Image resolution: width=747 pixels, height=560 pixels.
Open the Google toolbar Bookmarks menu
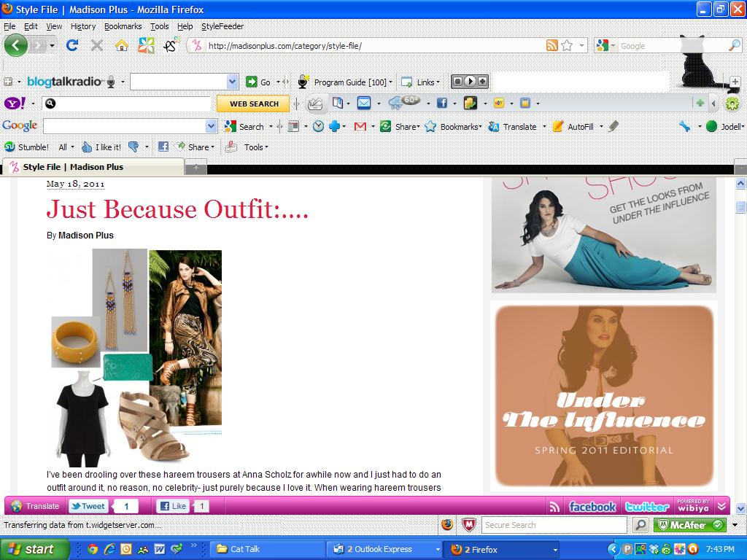[453, 127]
